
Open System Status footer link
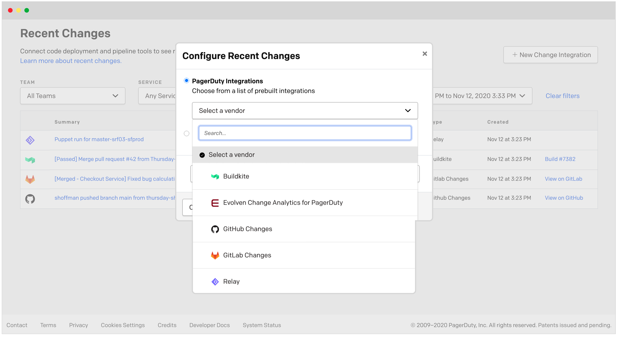tap(262, 325)
